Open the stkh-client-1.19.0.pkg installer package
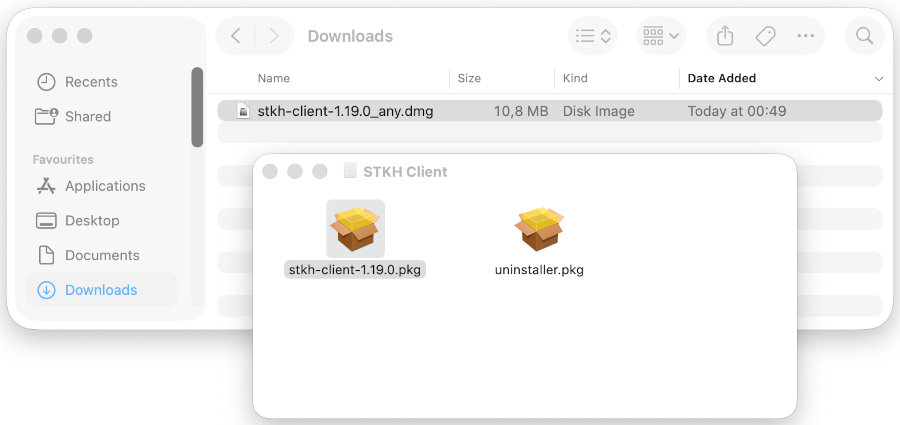900x425 pixels. tap(355, 229)
